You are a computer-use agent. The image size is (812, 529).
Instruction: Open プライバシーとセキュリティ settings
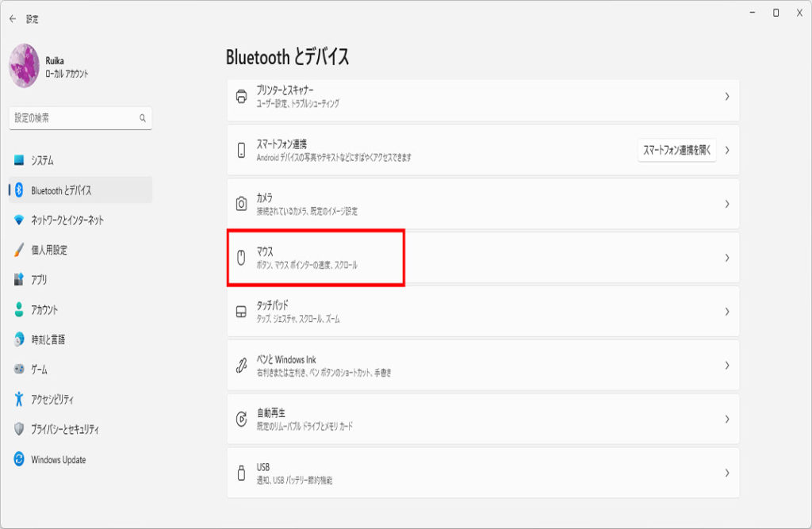point(64,429)
